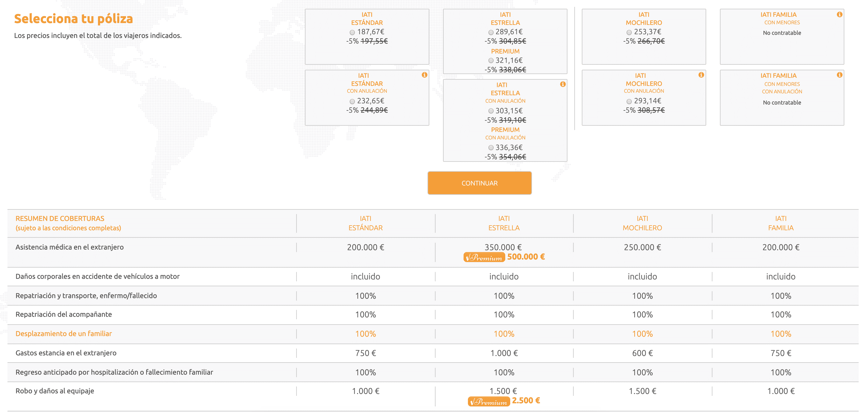The image size is (868, 412).
Task: Click Daños corporales en accidente row label
Action: click(98, 276)
